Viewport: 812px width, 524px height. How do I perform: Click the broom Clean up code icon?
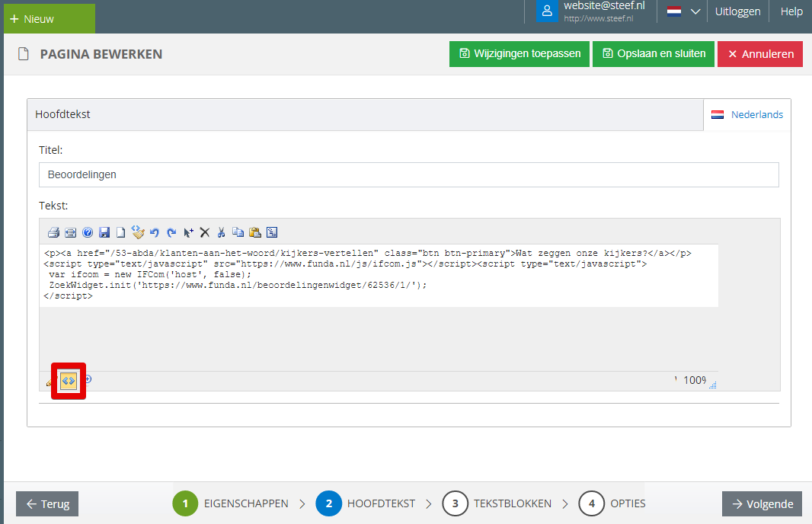coord(138,232)
